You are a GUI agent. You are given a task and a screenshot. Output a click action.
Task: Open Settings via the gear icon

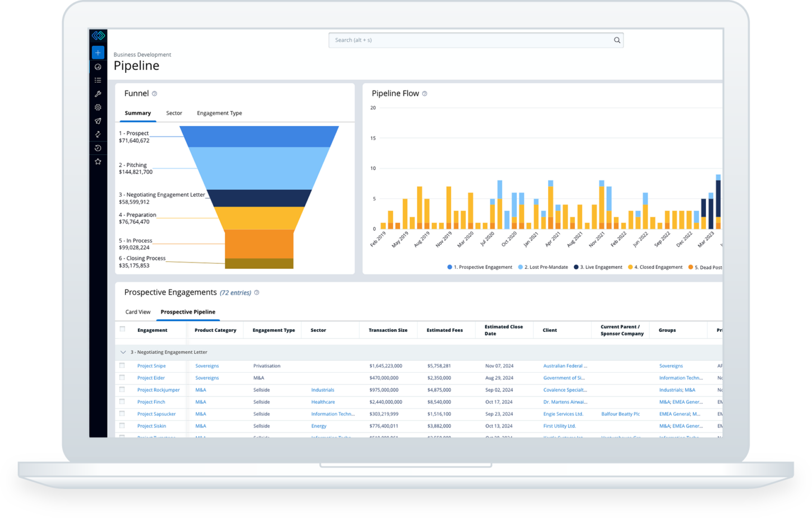[x=98, y=107]
